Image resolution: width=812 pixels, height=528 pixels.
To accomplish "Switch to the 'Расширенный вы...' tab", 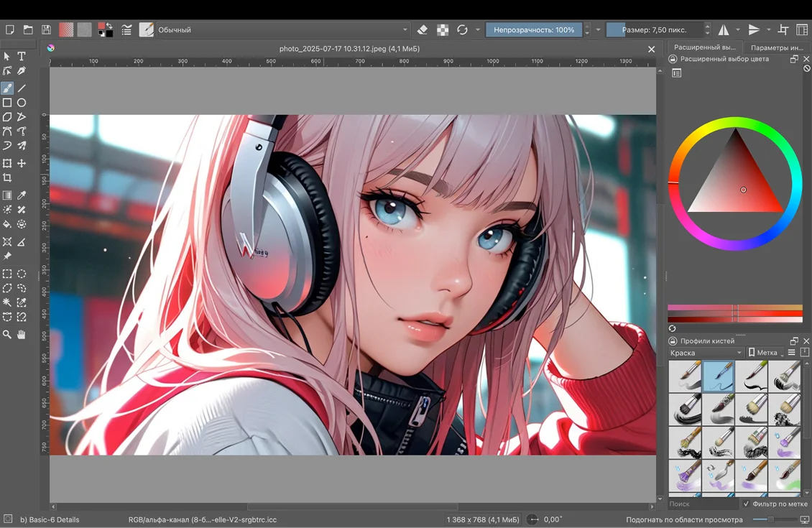I will 704,47.
